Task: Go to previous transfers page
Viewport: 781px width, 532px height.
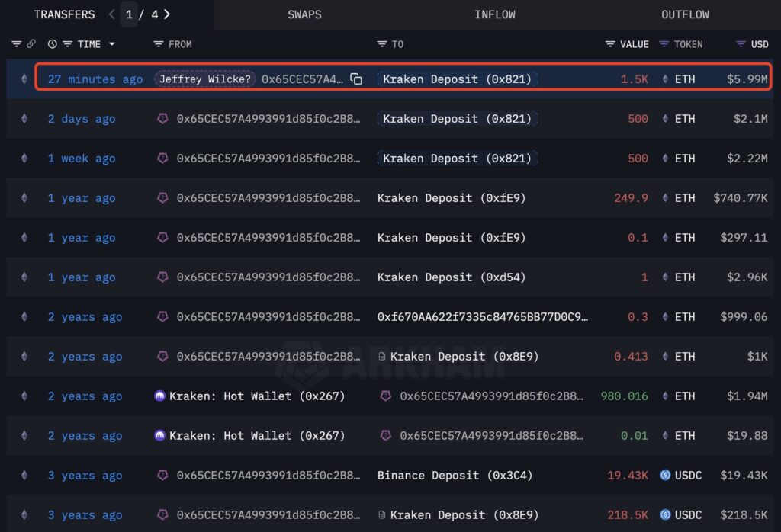Action: point(111,14)
